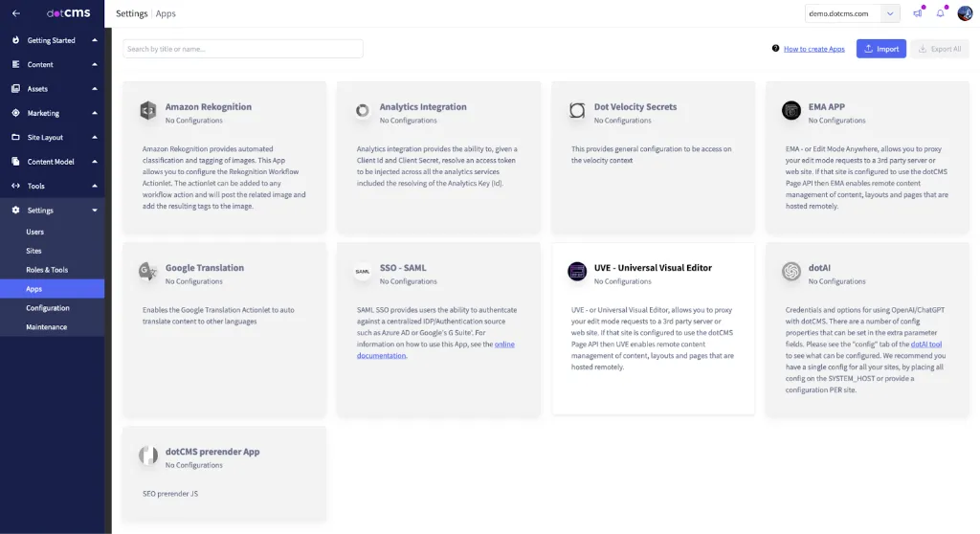
Task: Open the How to create Apps link
Action: pyautogui.click(x=813, y=49)
